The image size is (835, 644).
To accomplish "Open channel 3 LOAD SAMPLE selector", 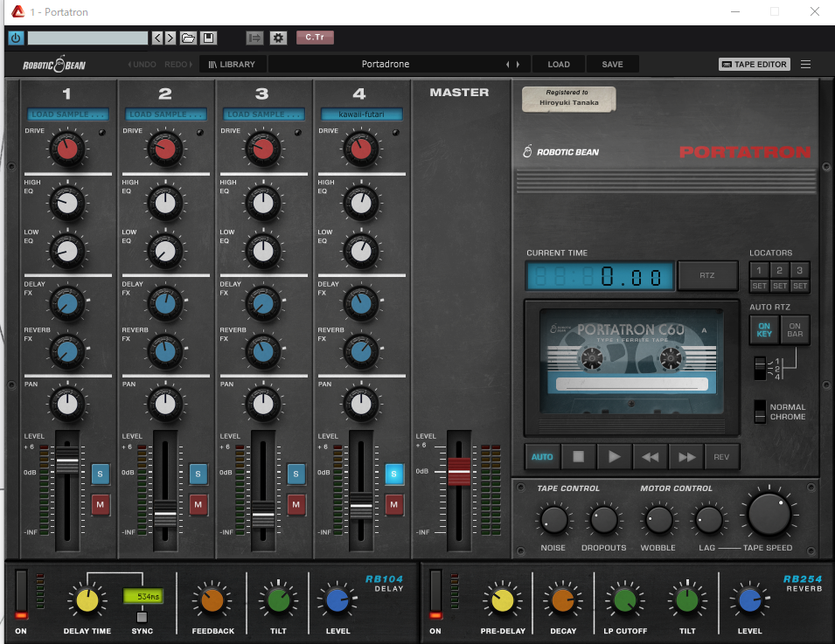I will (x=264, y=114).
